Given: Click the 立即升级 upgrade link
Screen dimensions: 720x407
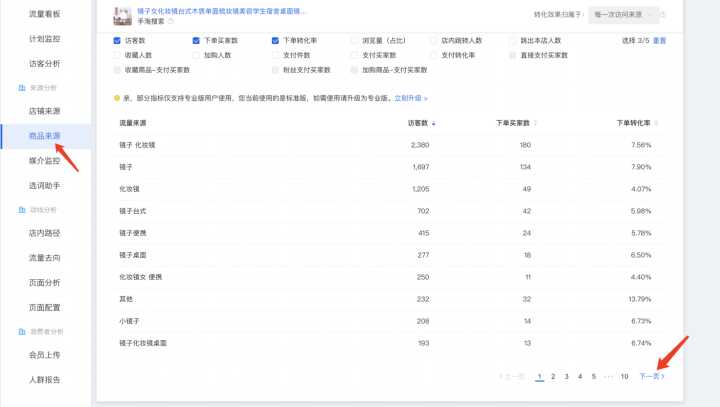Looking at the screenshot, I should pyautogui.click(x=410, y=98).
